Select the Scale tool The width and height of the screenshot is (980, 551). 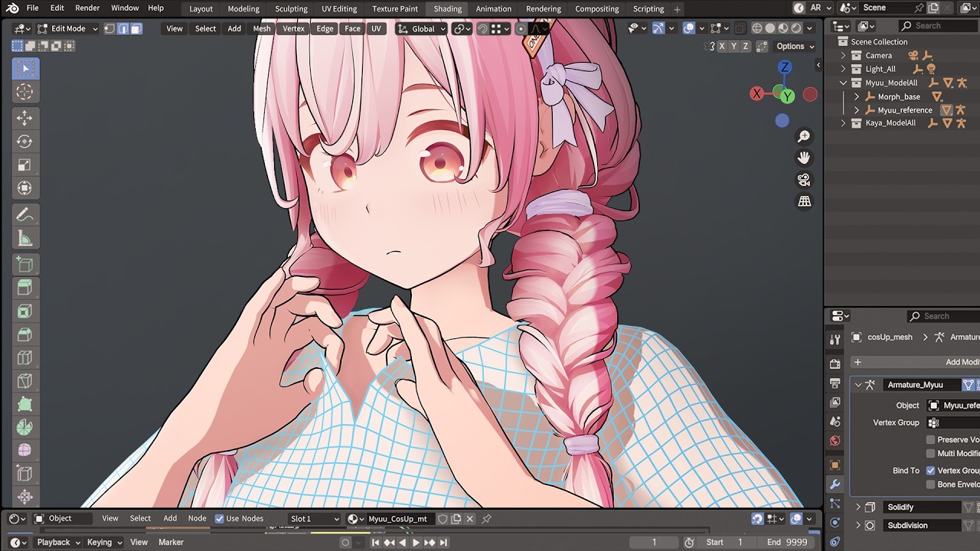(x=24, y=165)
